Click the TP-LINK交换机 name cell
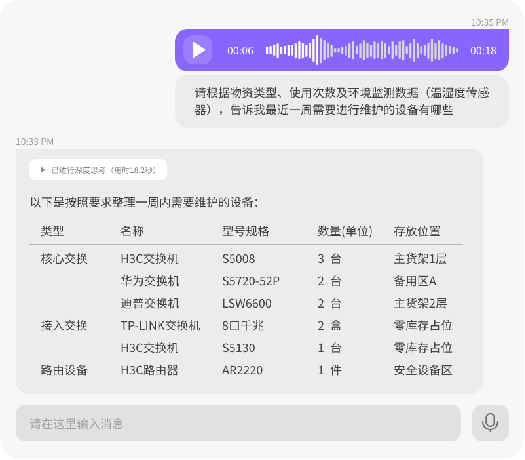The width and height of the screenshot is (525, 460). (x=160, y=325)
